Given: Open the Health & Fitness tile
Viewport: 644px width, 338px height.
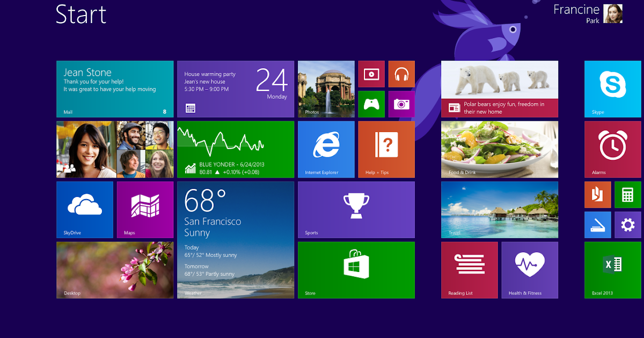Looking at the screenshot, I should [x=530, y=270].
